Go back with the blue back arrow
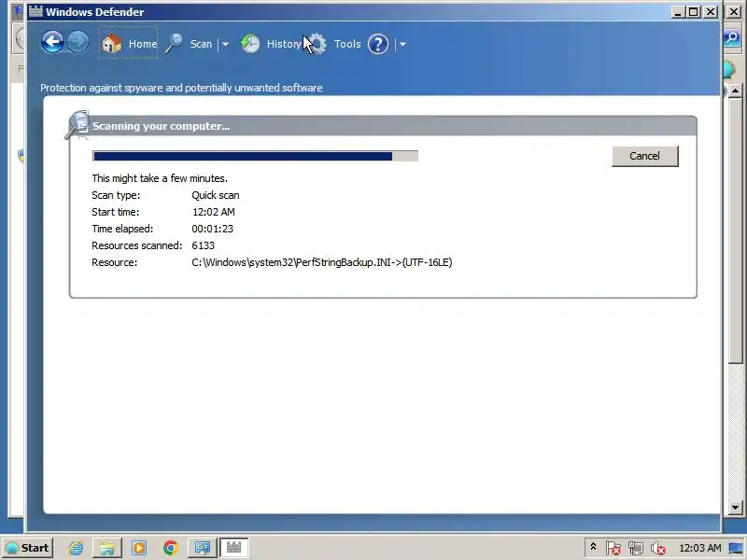This screenshot has width=747, height=560. pyautogui.click(x=52, y=43)
